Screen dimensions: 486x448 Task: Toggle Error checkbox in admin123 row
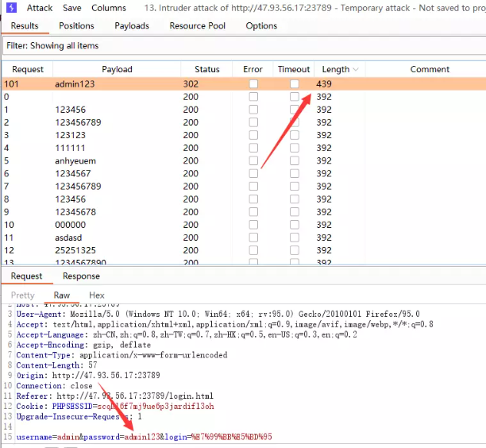point(253,84)
